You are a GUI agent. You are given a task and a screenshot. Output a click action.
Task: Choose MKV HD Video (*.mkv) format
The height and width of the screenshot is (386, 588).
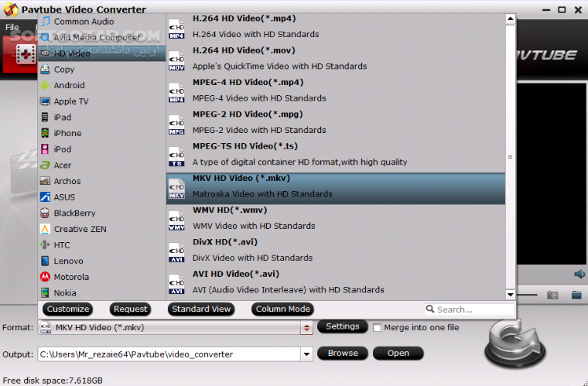pos(336,189)
